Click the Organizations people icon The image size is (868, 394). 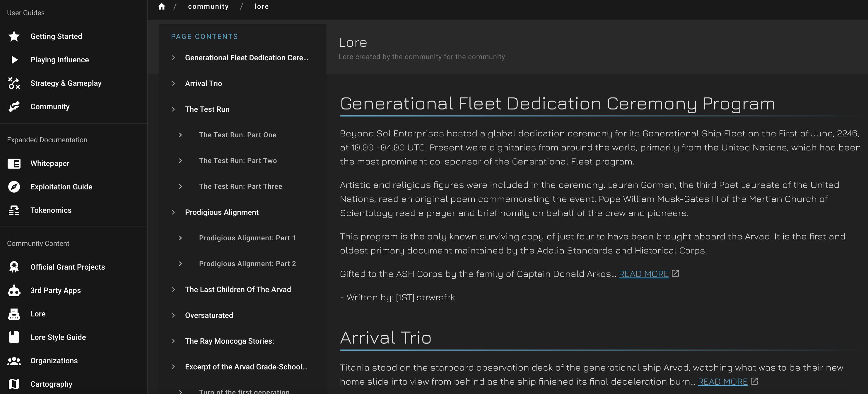coord(14,361)
